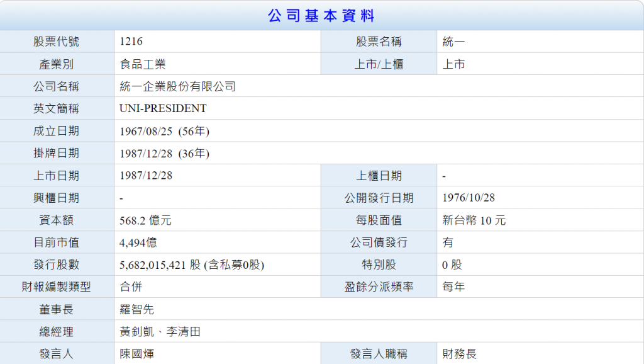Click par value 新台幣 10 元

(474, 220)
